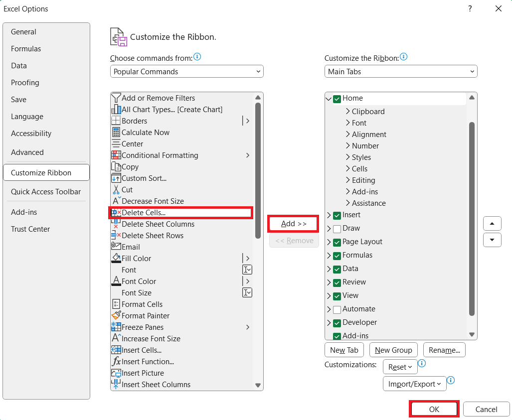This screenshot has width=512, height=420.
Task: Collapse the Home tab tree node
Action: [329, 99]
